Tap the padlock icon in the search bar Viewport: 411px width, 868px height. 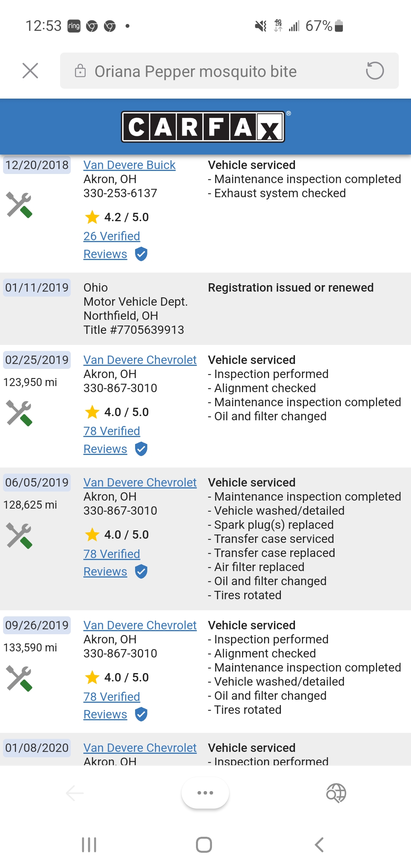tap(80, 71)
